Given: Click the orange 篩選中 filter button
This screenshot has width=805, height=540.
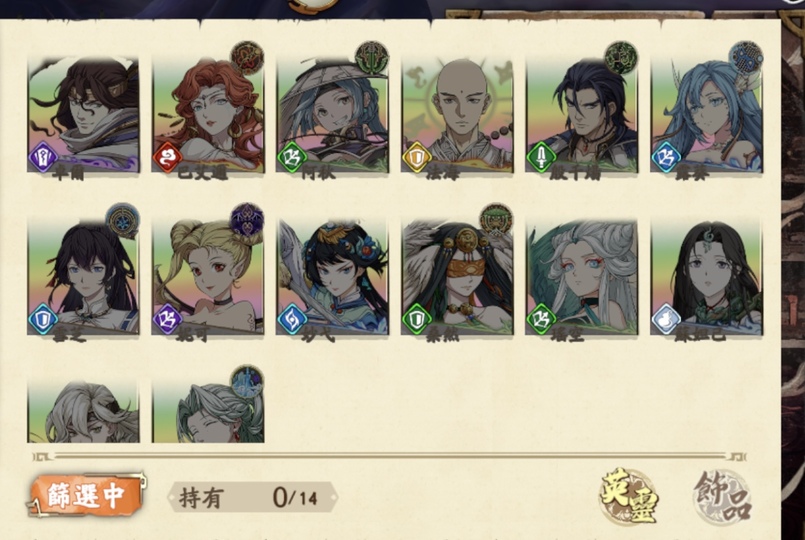Looking at the screenshot, I should (x=86, y=495).
